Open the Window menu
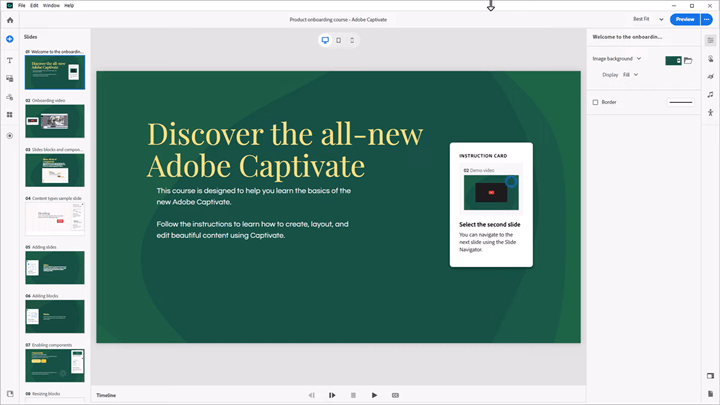 (50, 5)
